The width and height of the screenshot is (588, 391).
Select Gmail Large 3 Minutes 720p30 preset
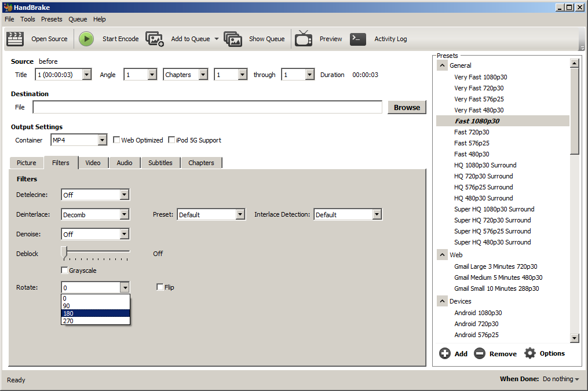click(x=495, y=266)
